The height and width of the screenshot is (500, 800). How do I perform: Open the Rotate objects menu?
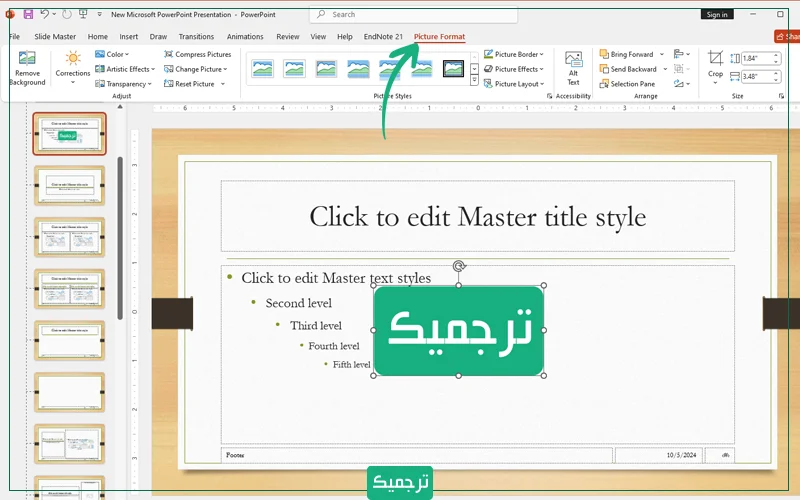(682, 84)
